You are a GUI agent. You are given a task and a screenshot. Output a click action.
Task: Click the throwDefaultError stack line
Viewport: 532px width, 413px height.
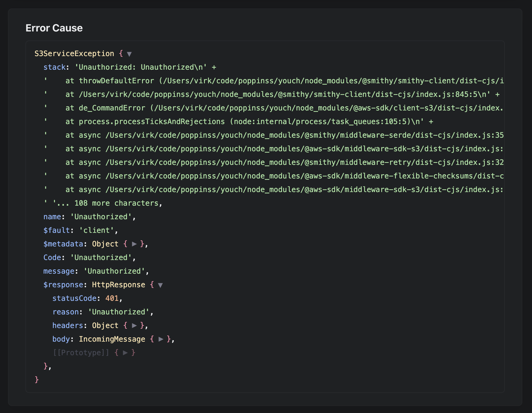(x=273, y=81)
